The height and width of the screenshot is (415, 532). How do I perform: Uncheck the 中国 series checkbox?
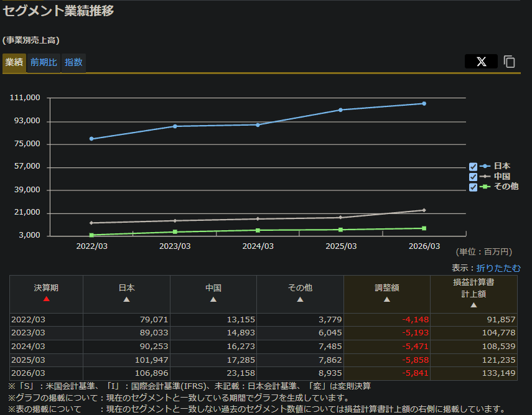[x=473, y=177]
